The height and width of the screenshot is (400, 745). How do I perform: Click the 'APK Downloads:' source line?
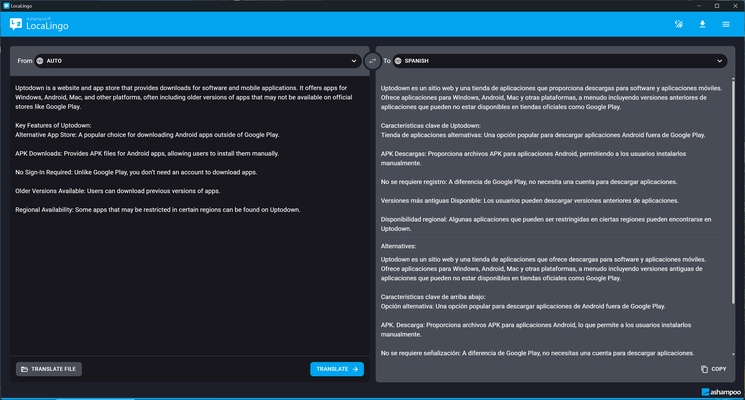click(x=147, y=153)
